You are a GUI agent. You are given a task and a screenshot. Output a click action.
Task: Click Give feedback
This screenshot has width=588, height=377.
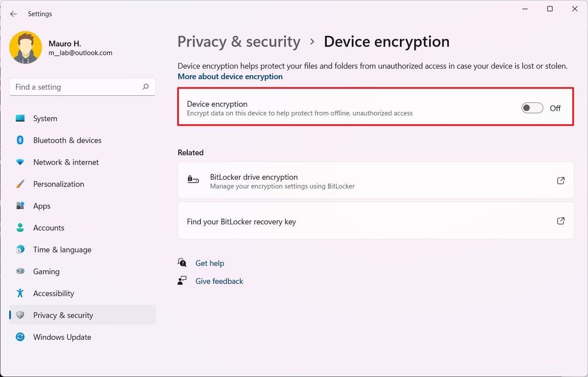coord(219,281)
